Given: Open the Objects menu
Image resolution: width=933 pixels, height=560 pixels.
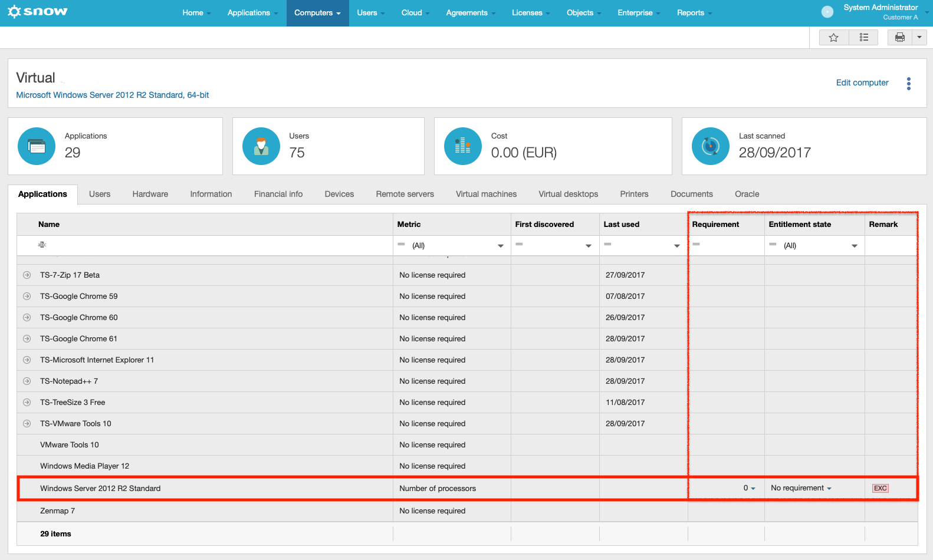Looking at the screenshot, I should click(x=584, y=13).
